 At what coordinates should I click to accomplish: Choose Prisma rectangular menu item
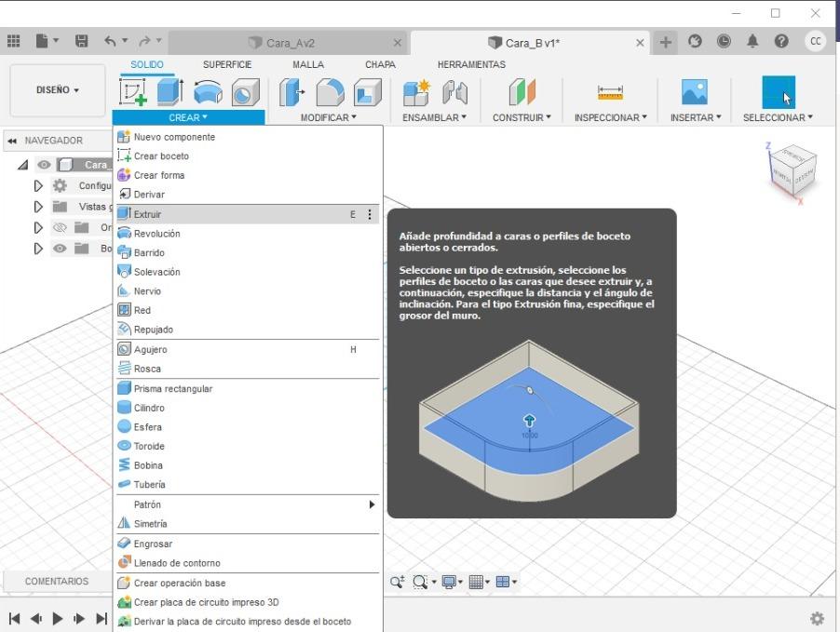[x=248, y=389]
